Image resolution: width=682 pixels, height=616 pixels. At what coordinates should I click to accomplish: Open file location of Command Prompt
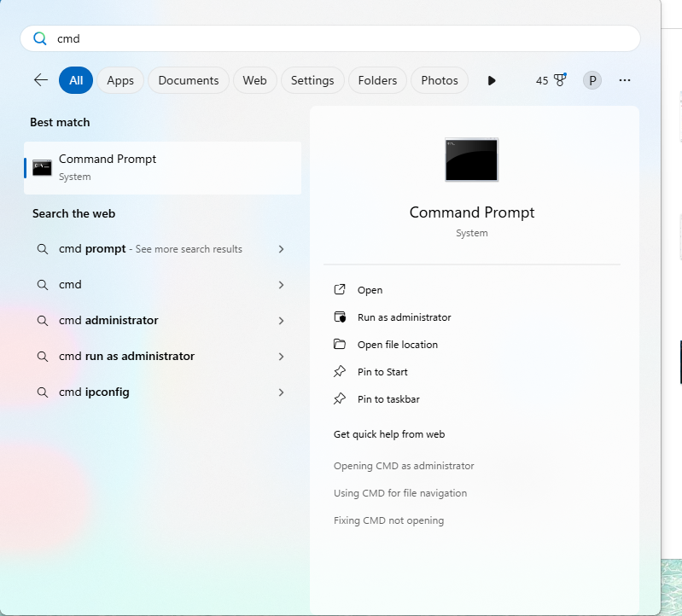[x=397, y=345]
